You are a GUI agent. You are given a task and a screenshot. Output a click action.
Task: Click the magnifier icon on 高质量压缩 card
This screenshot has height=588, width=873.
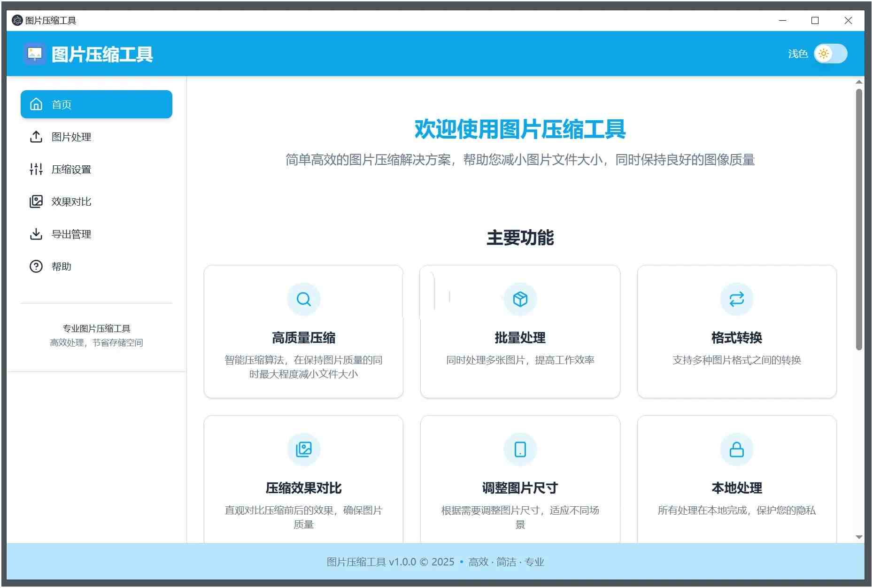(x=304, y=299)
